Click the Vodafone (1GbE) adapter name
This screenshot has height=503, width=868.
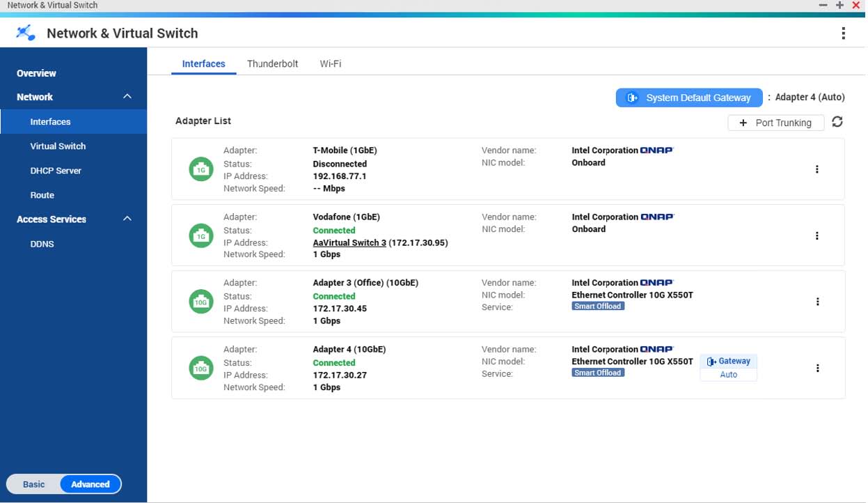(x=347, y=217)
